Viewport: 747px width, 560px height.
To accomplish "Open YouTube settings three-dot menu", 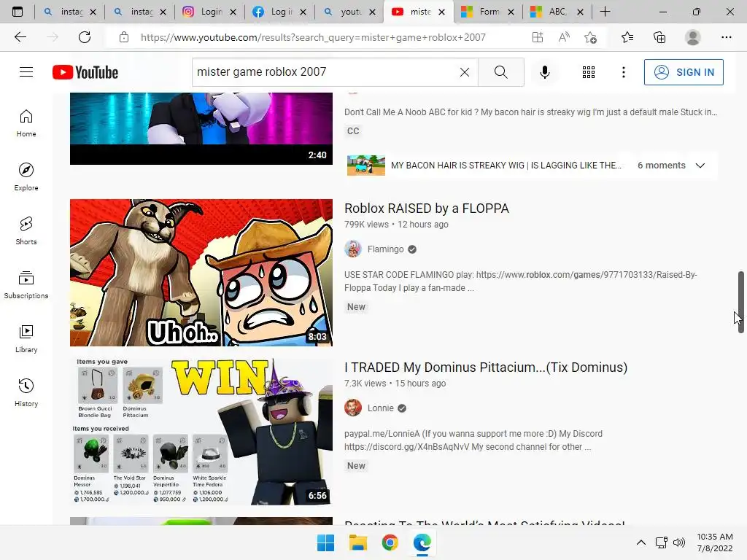I will [x=623, y=72].
